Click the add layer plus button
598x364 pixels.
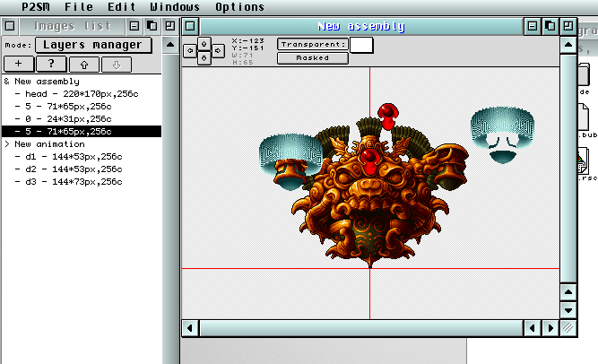[x=20, y=64]
